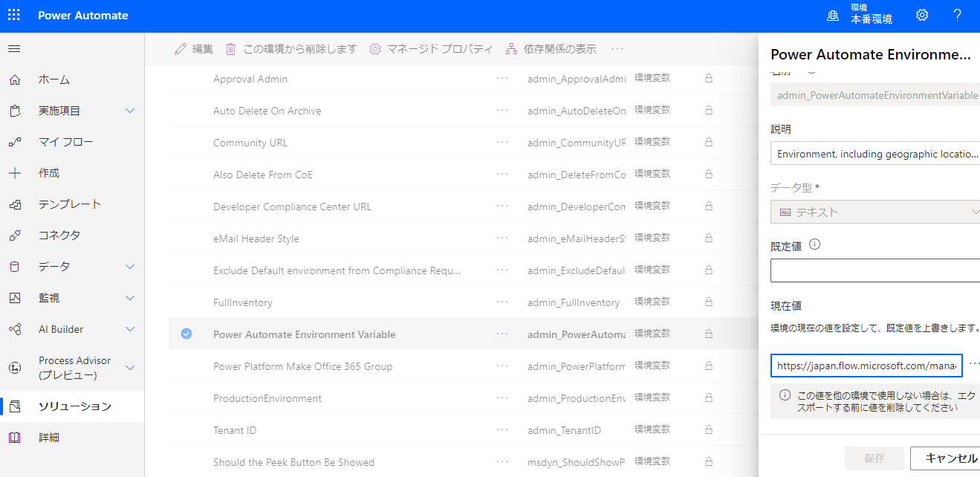The image size is (980, 477).
Task: Expand the 監視 section in the sidebar
Action: 129,297
